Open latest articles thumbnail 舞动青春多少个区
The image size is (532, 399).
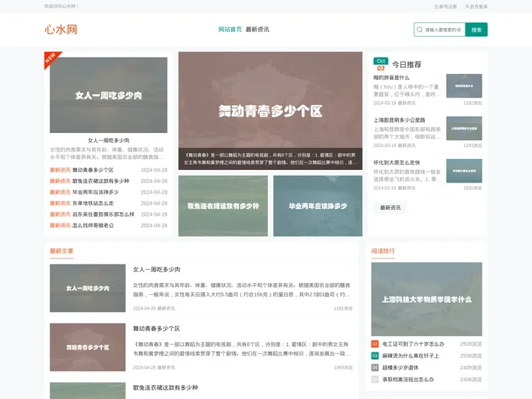coord(87,347)
